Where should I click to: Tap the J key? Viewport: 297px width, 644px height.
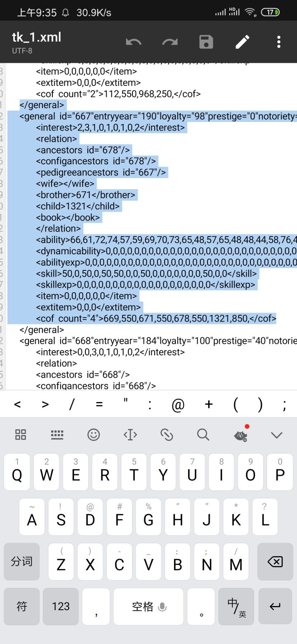point(207,517)
